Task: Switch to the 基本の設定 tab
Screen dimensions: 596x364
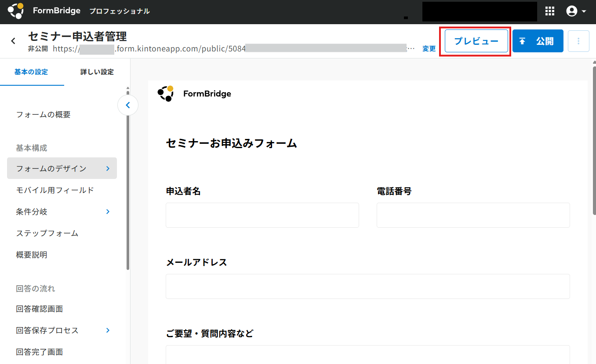Action: point(31,72)
